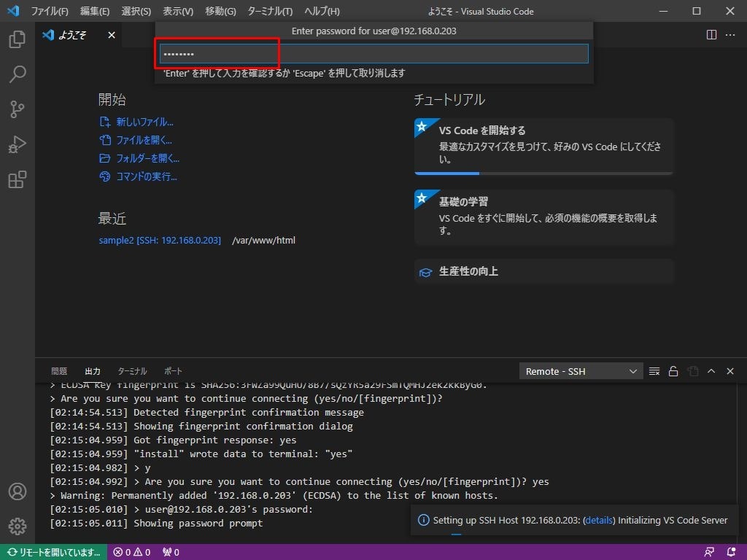Close the ようこそ tab

pos(112,35)
